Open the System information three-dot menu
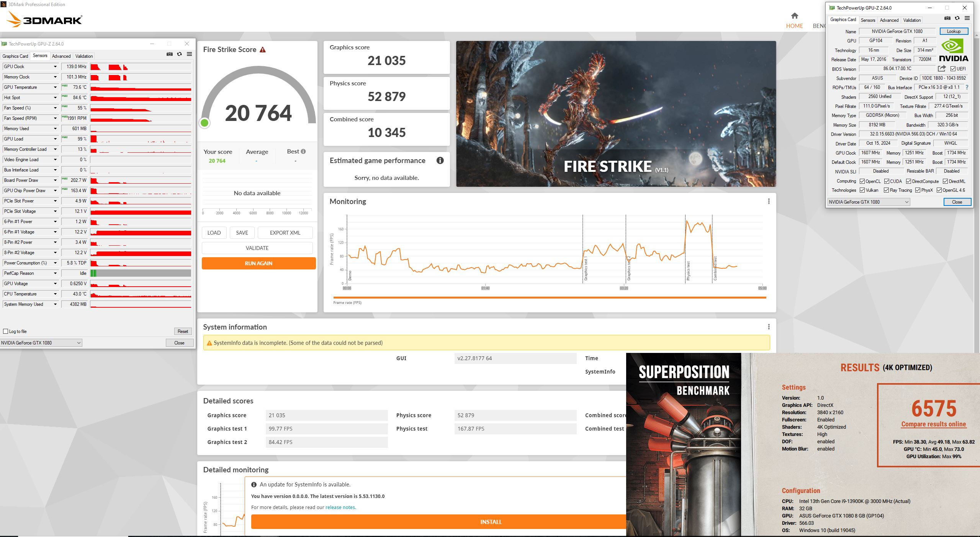 point(768,326)
